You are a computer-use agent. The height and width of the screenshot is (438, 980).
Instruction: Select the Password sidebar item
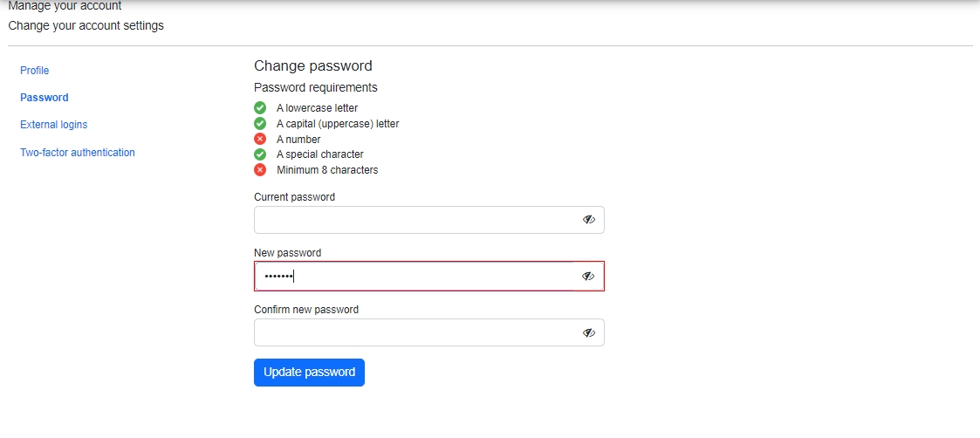pos(45,98)
